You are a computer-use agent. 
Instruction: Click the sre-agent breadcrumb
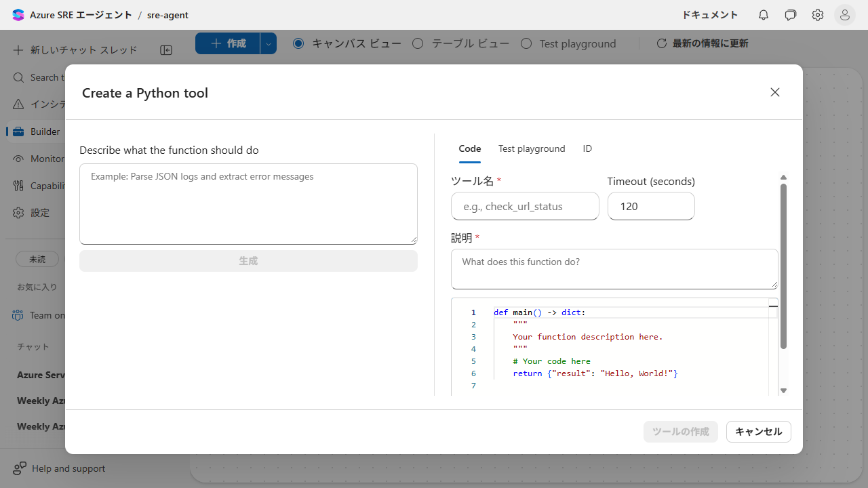click(x=167, y=15)
